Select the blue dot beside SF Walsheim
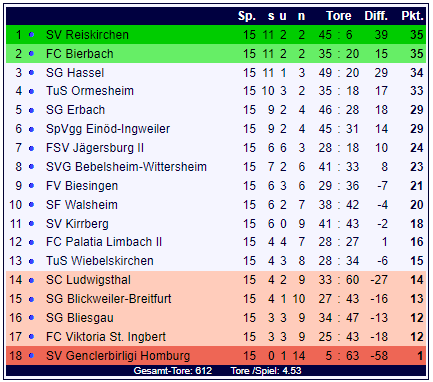The image size is (433, 382). click(x=32, y=205)
